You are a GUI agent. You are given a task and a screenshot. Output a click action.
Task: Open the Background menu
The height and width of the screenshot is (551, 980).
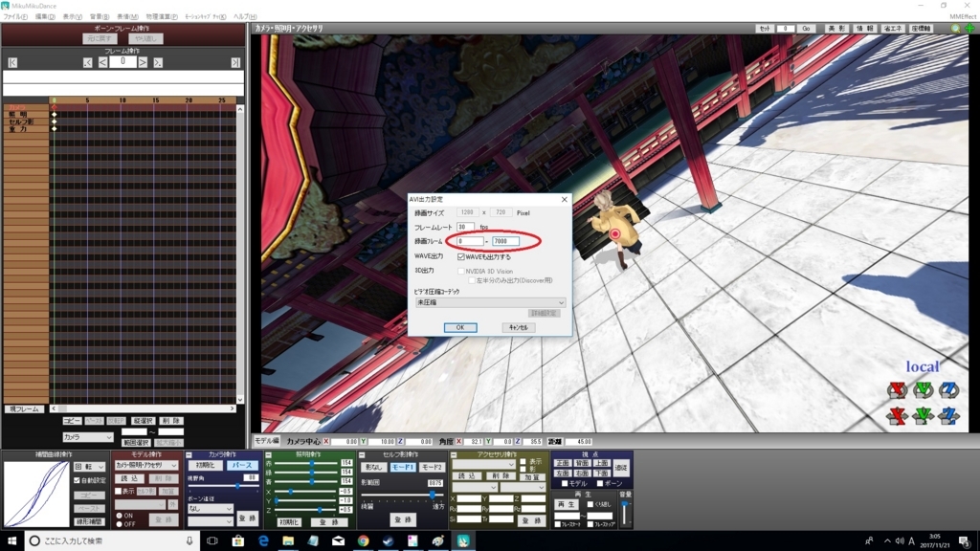99,17
